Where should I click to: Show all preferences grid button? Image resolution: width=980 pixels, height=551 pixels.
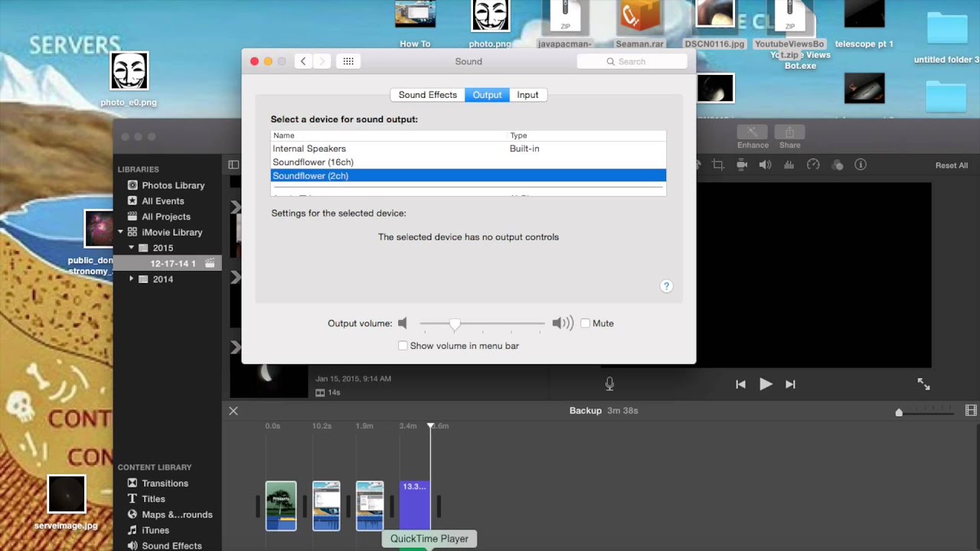pos(348,61)
